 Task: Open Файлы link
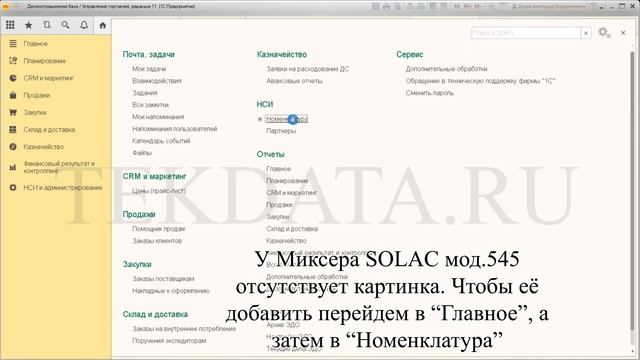pos(142,153)
